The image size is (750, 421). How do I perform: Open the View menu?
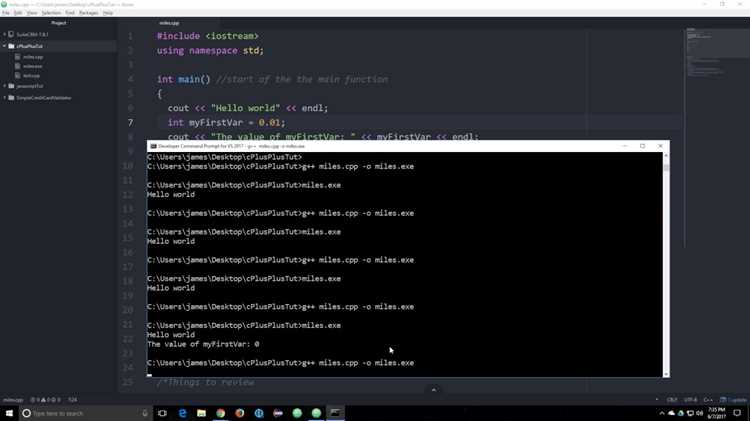32,13
